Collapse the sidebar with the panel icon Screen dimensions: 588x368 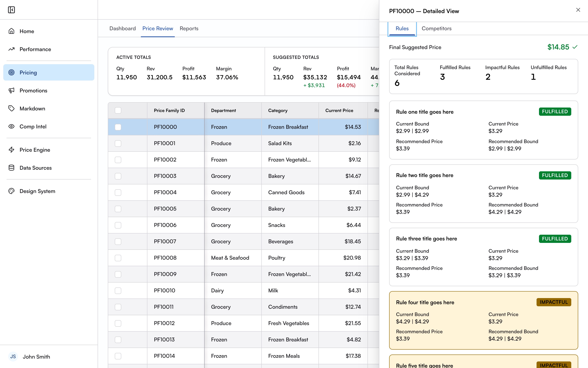[11, 10]
